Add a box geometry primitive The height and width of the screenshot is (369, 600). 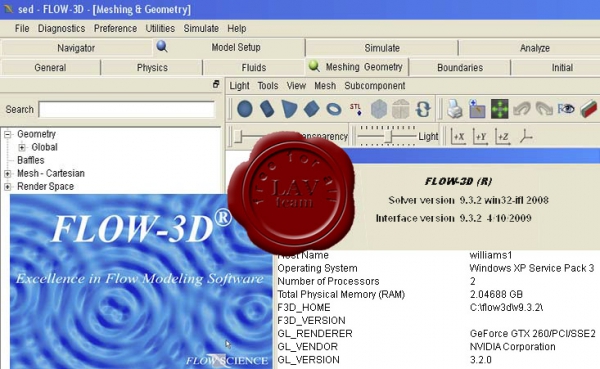[x=311, y=109]
